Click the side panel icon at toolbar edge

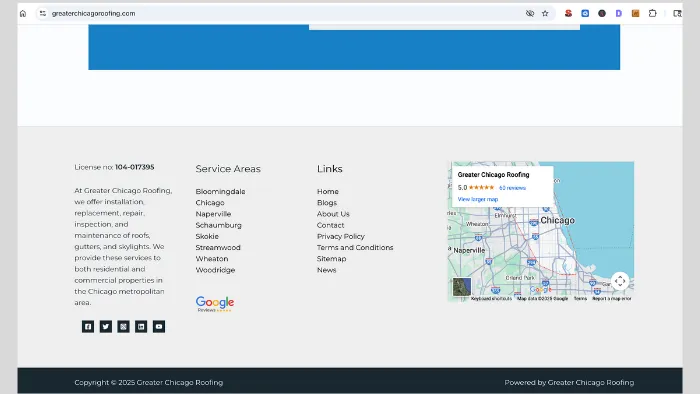677,13
